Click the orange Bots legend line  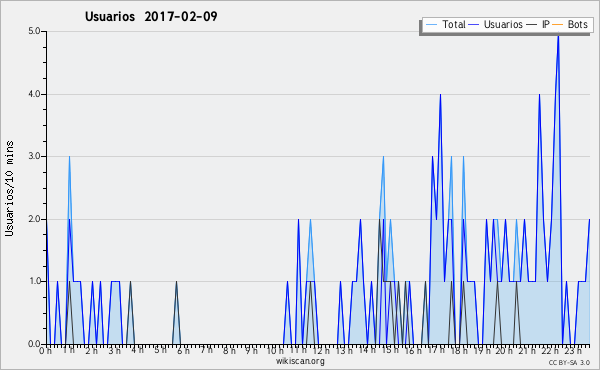558,25
